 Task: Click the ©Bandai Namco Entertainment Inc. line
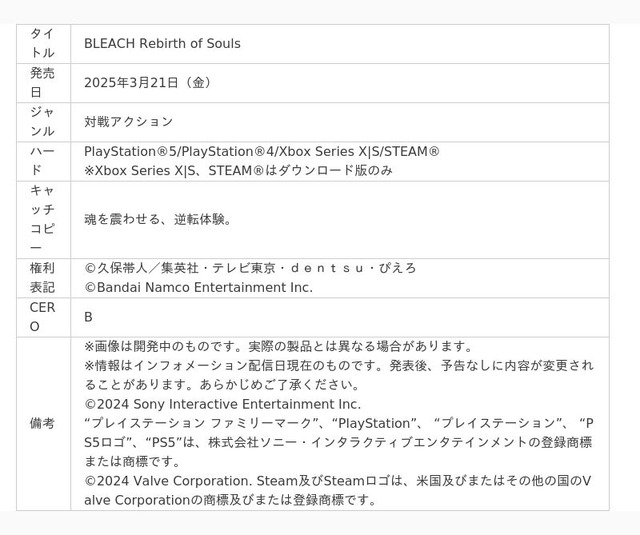click(x=198, y=288)
